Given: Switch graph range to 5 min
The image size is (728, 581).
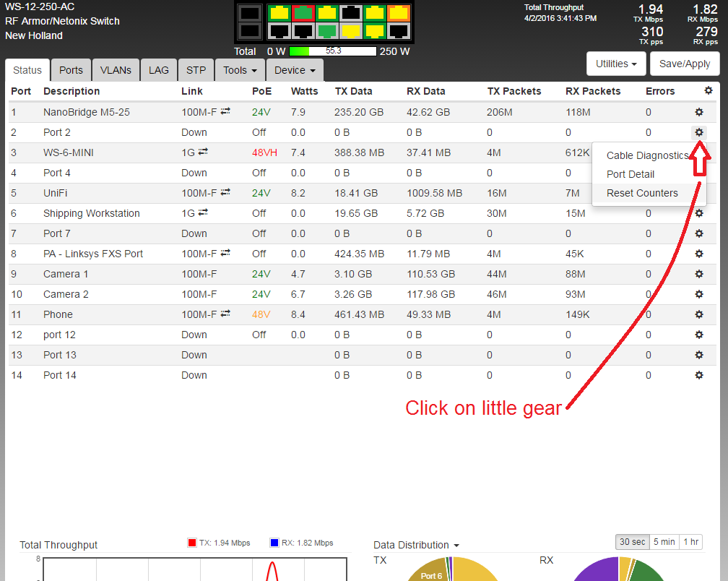Looking at the screenshot, I should (x=664, y=542).
